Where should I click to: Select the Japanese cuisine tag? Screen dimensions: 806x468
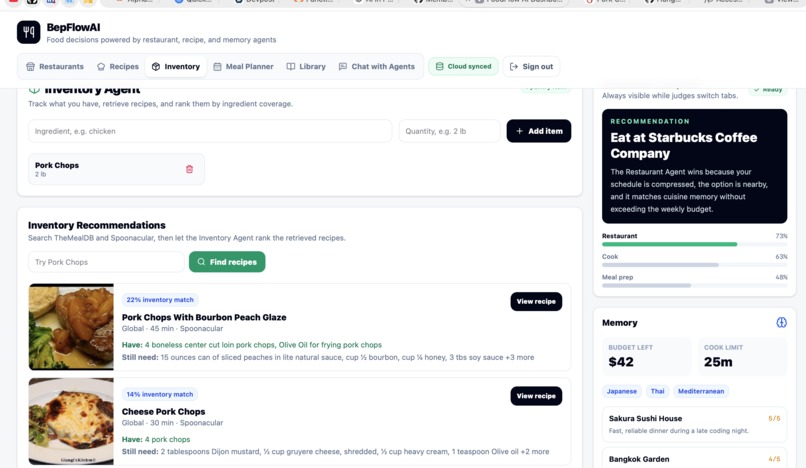pos(621,391)
